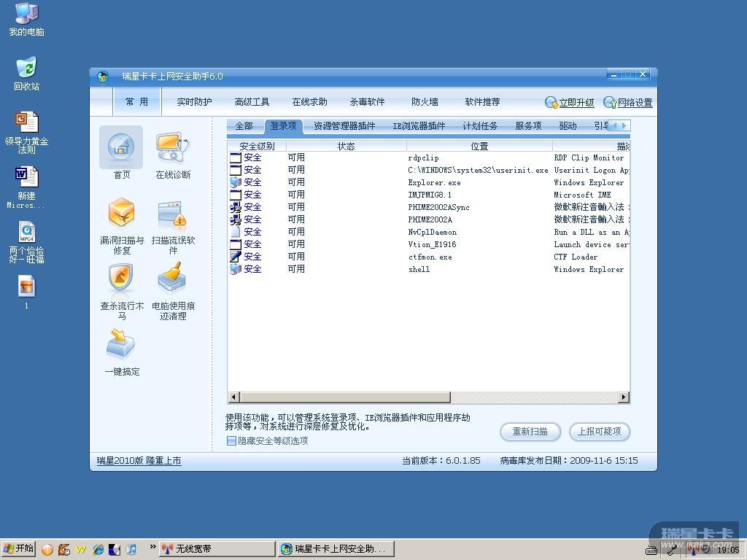
Task: Open the 杀毒软件 menu
Action: pyautogui.click(x=367, y=102)
